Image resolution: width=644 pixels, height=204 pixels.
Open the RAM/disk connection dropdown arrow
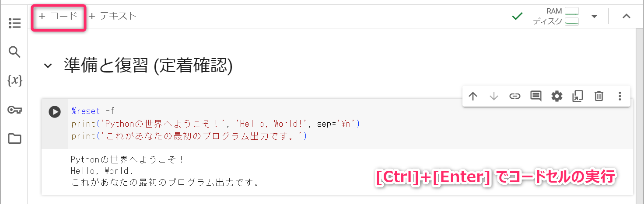(594, 17)
